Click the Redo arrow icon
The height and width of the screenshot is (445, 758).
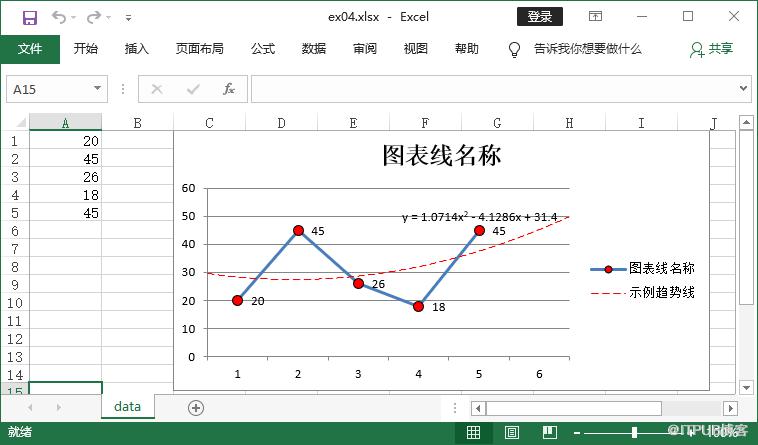[94, 17]
